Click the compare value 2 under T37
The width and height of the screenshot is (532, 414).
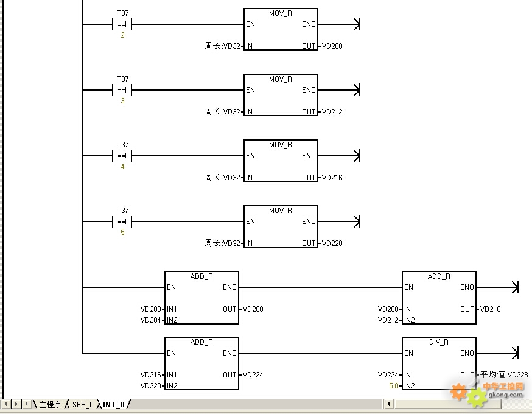point(122,35)
